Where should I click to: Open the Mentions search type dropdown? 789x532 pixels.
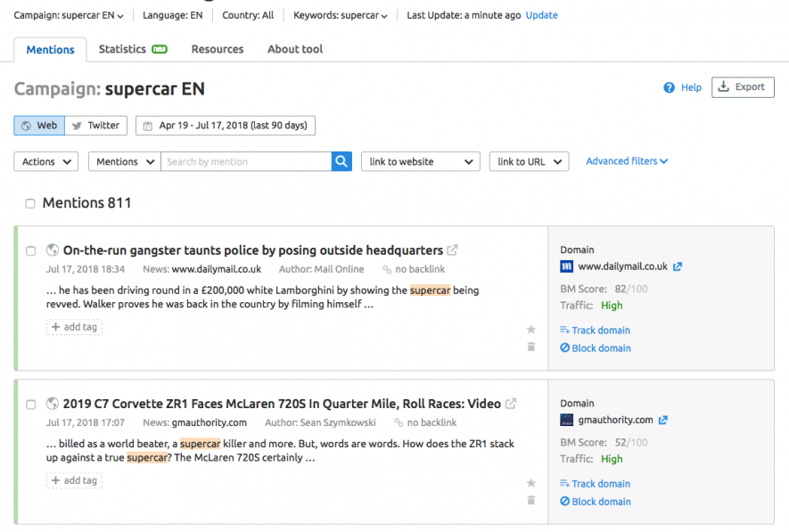pos(124,161)
